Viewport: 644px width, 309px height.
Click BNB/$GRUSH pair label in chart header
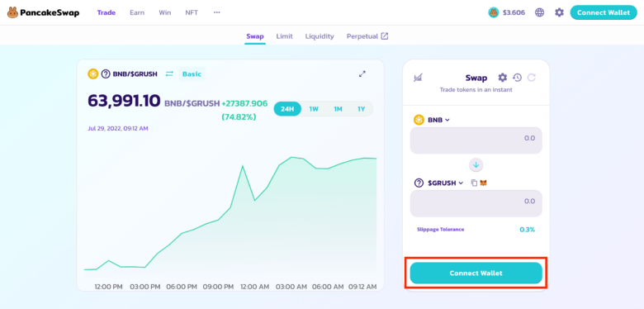[x=135, y=74]
